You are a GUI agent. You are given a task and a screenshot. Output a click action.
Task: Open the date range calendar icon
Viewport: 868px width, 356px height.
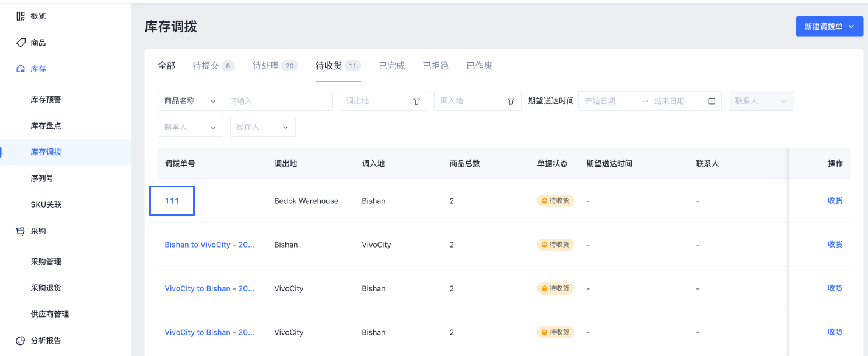click(712, 101)
